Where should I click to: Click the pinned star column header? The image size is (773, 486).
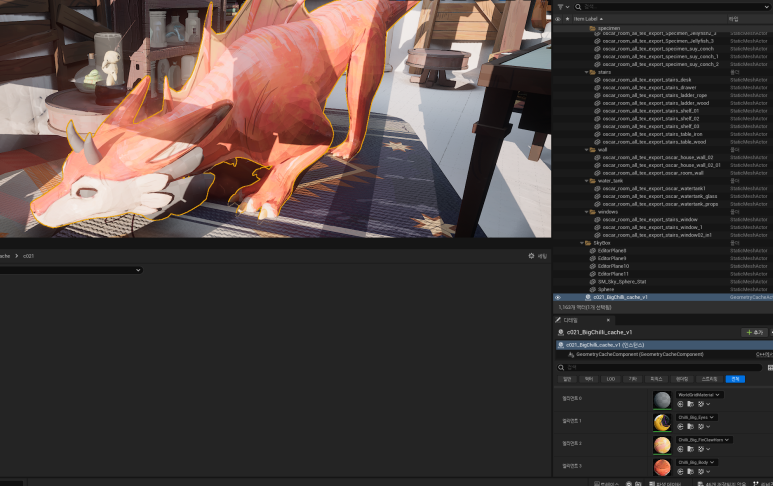(567, 19)
